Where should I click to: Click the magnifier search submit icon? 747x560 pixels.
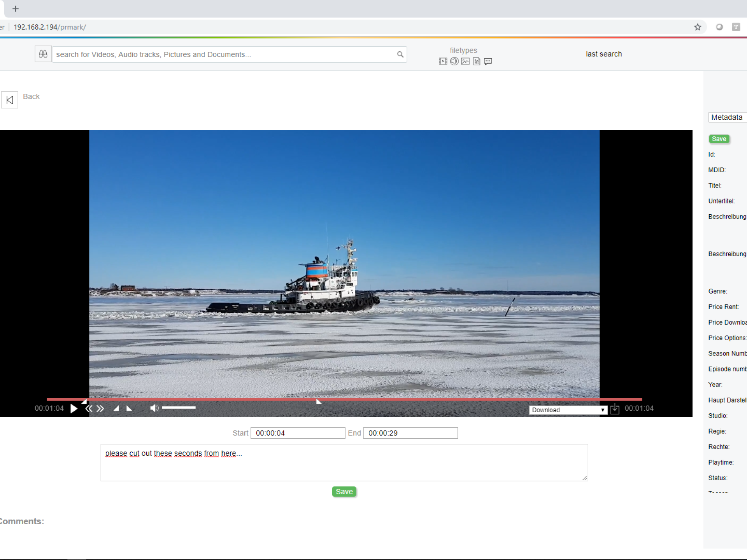click(x=400, y=54)
